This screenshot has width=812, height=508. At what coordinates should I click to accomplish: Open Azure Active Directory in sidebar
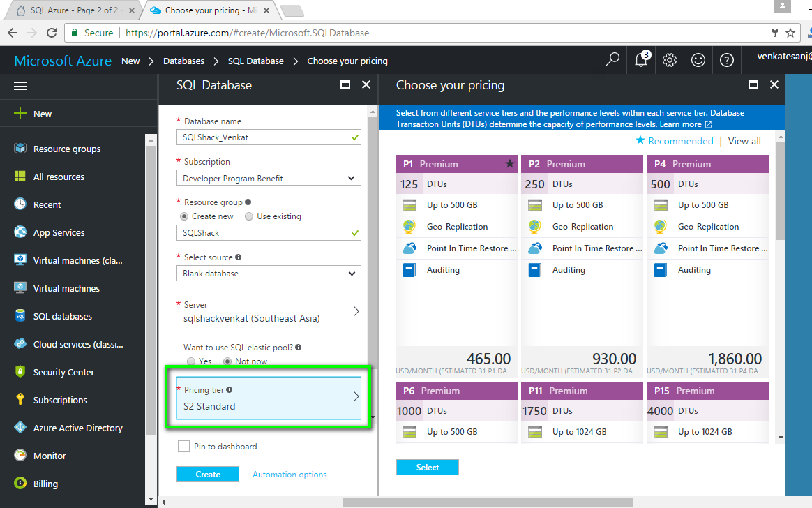pyautogui.click(x=77, y=428)
